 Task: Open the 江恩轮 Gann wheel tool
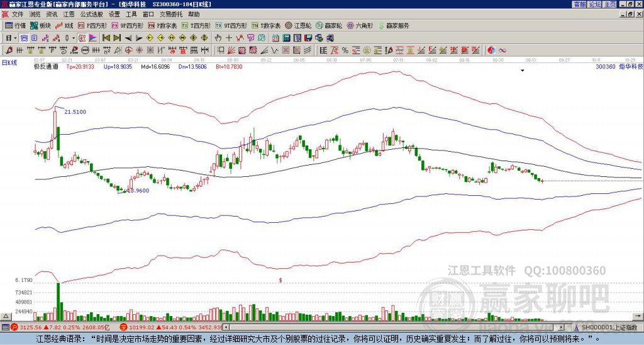[x=298, y=25]
